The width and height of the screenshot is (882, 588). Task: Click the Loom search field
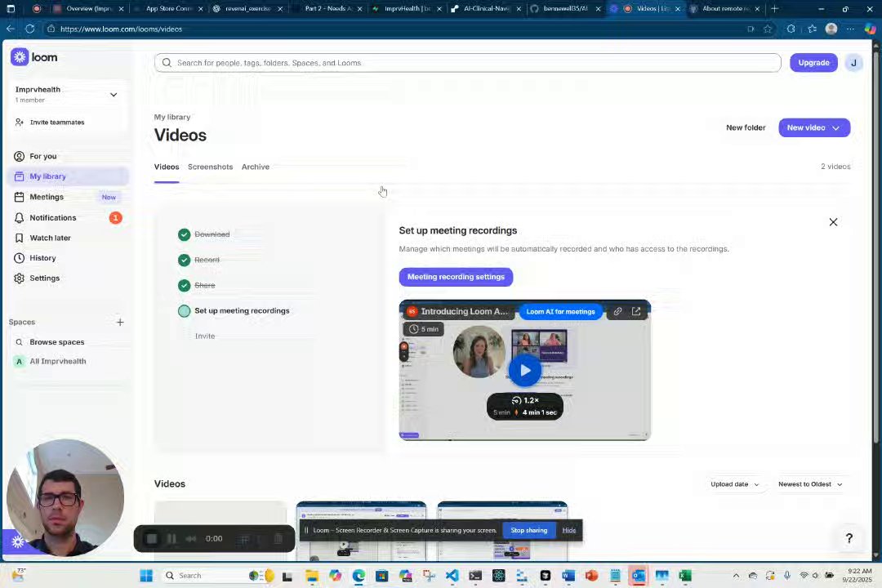coord(467,62)
